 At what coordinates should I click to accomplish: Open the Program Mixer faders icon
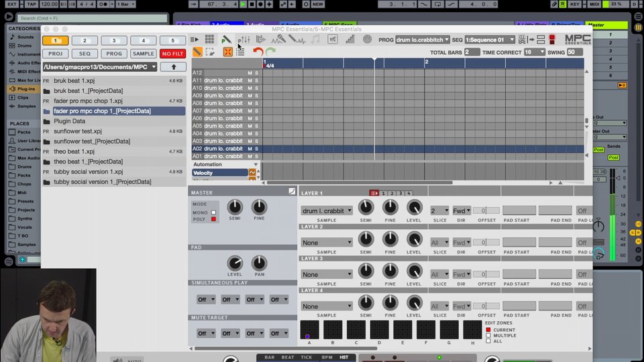[x=244, y=40]
